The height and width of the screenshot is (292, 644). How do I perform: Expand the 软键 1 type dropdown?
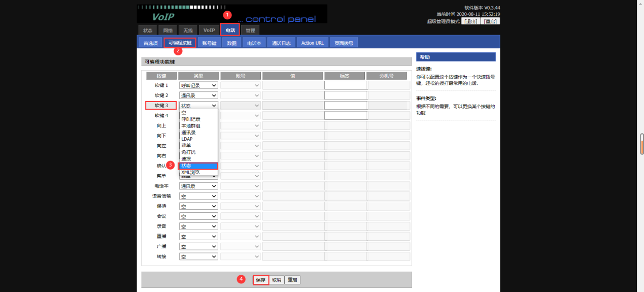click(x=198, y=85)
